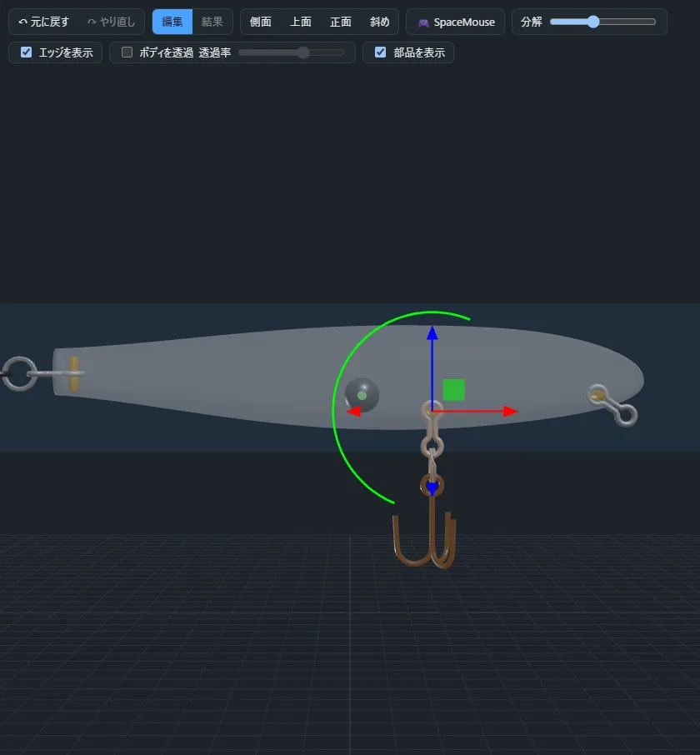
Task: Click the red left arrow handle
Action: (x=354, y=411)
